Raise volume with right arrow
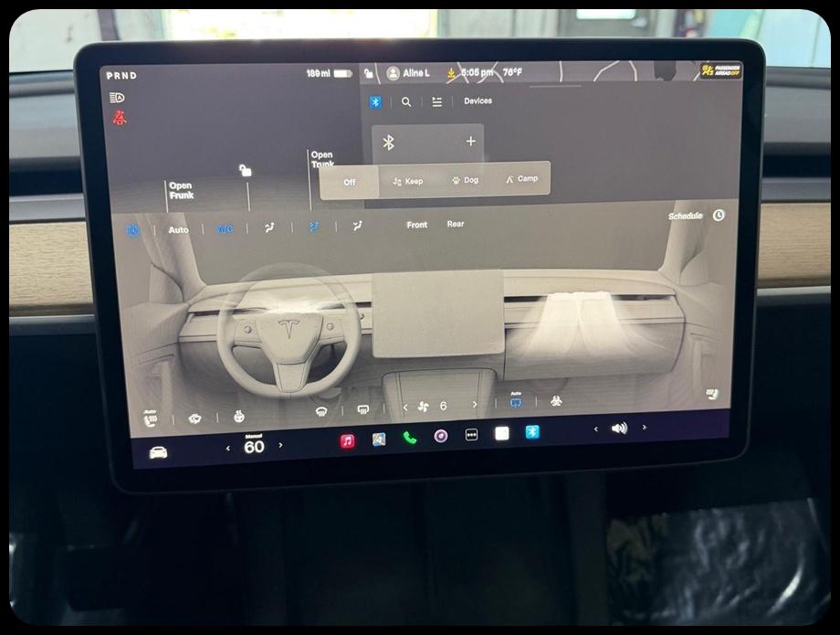The image size is (840, 635). click(644, 427)
